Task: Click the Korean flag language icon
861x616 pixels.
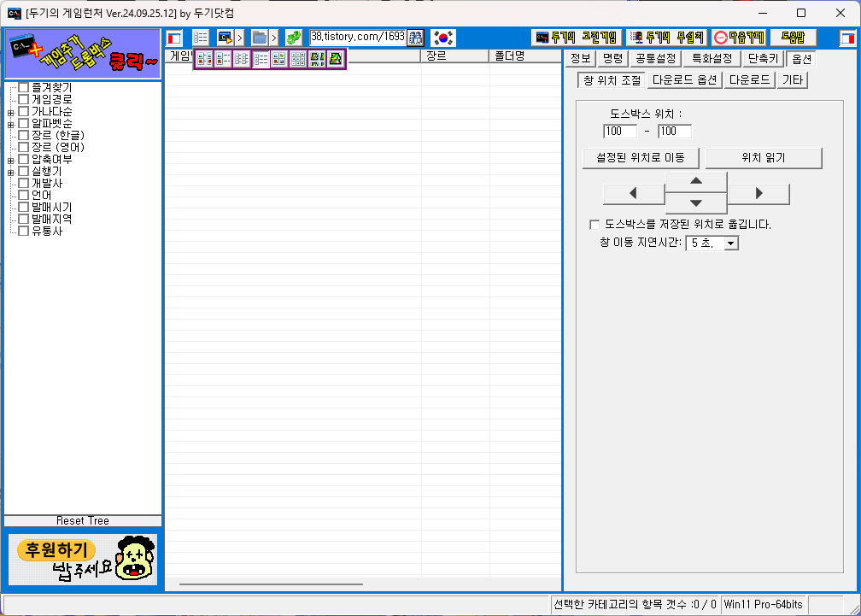Action: 443,38
